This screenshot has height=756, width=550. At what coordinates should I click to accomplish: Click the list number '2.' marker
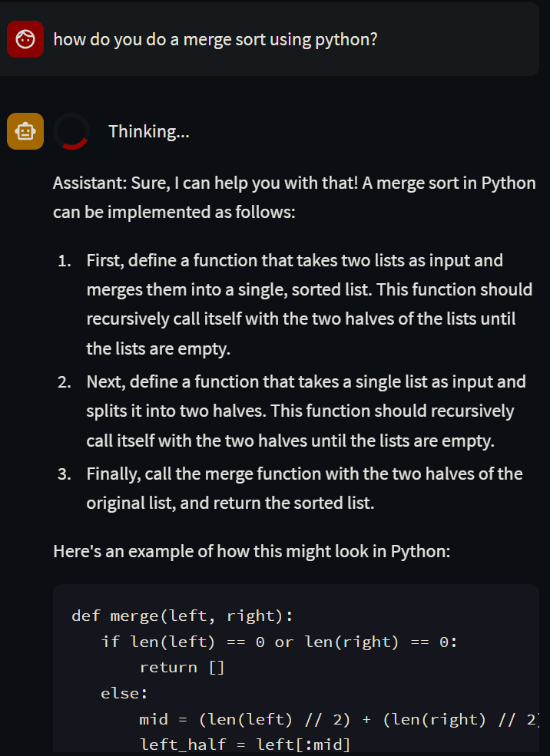pyautogui.click(x=65, y=382)
